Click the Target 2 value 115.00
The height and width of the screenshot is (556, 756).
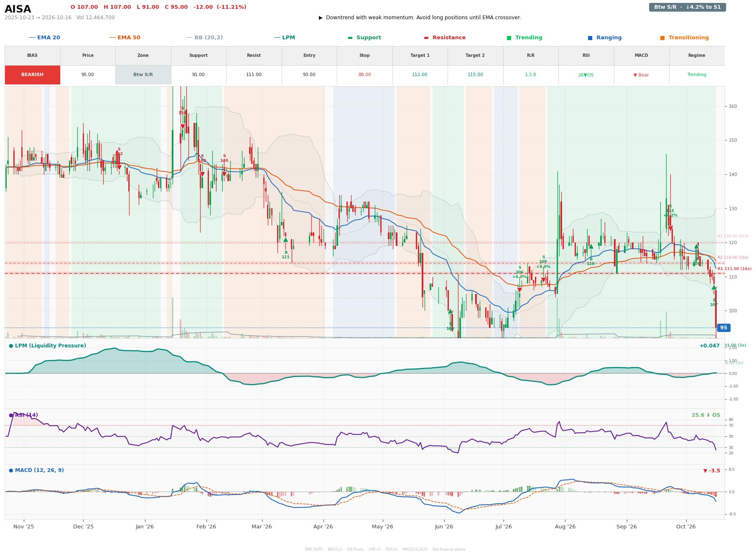tap(475, 75)
